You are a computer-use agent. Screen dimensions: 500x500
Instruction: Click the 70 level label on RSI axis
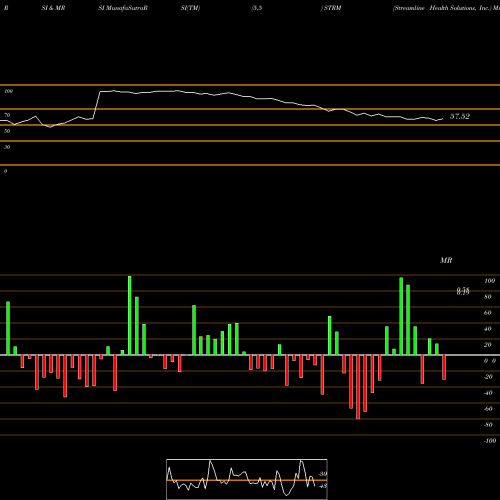(x=7, y=115)
